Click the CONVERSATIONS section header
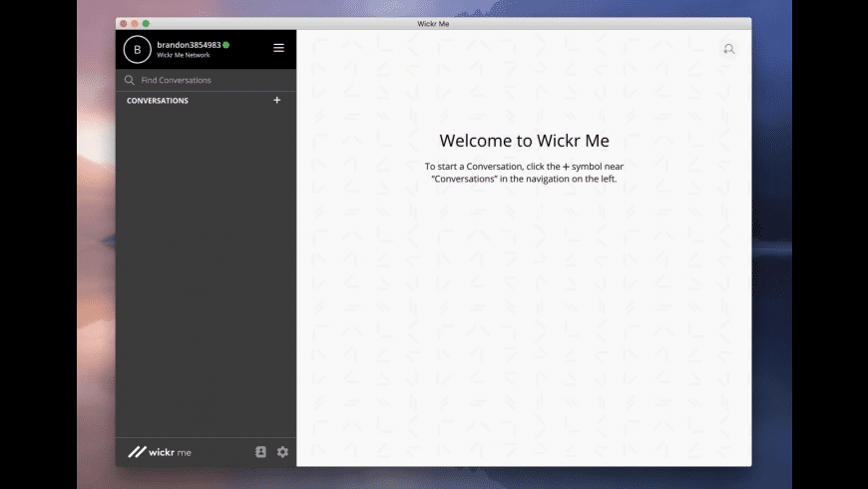This screenshot has width=868, height=489. (158, 101)
